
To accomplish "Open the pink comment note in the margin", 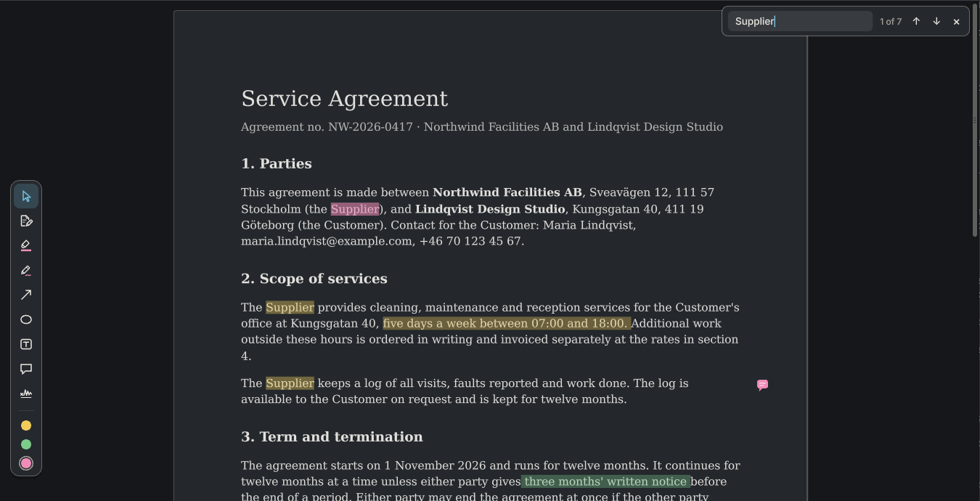I will pos(762,385).
